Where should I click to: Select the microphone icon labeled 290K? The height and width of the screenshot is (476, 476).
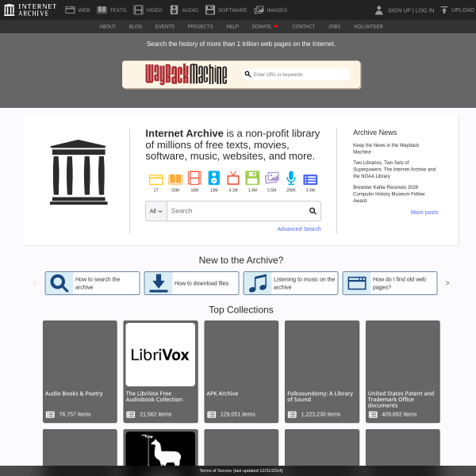pyautogui.click(x=291, y=178)
